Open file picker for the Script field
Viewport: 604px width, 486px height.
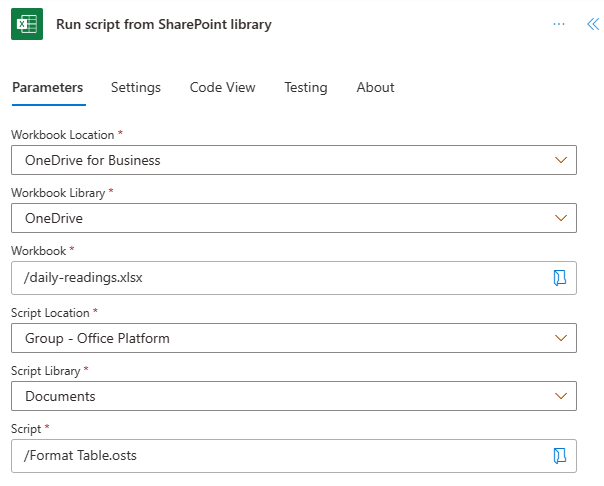[x=560, y=456]
